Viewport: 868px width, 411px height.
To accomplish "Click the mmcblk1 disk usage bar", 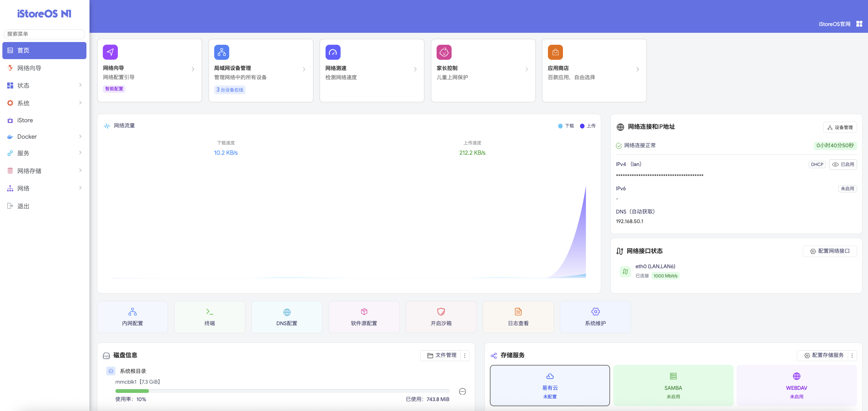I will click(282, 391).
